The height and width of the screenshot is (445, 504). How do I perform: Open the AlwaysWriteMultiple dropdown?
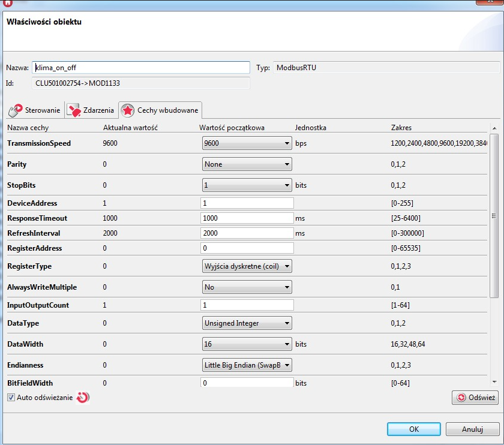point(247,287)
